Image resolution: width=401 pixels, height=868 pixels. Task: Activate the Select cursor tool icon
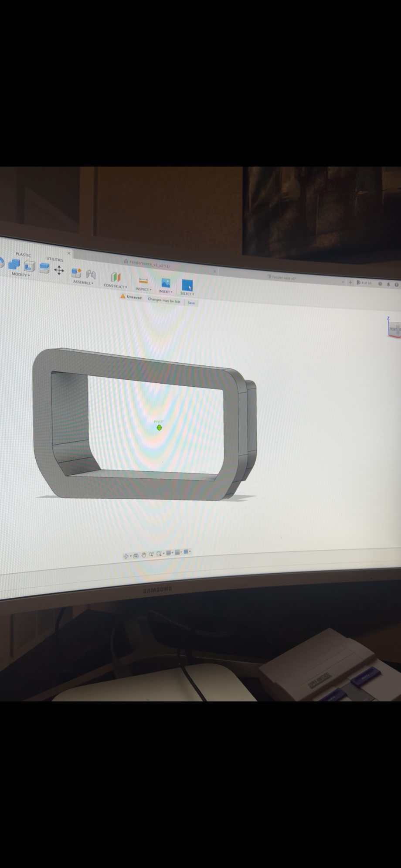click(187, 286)
